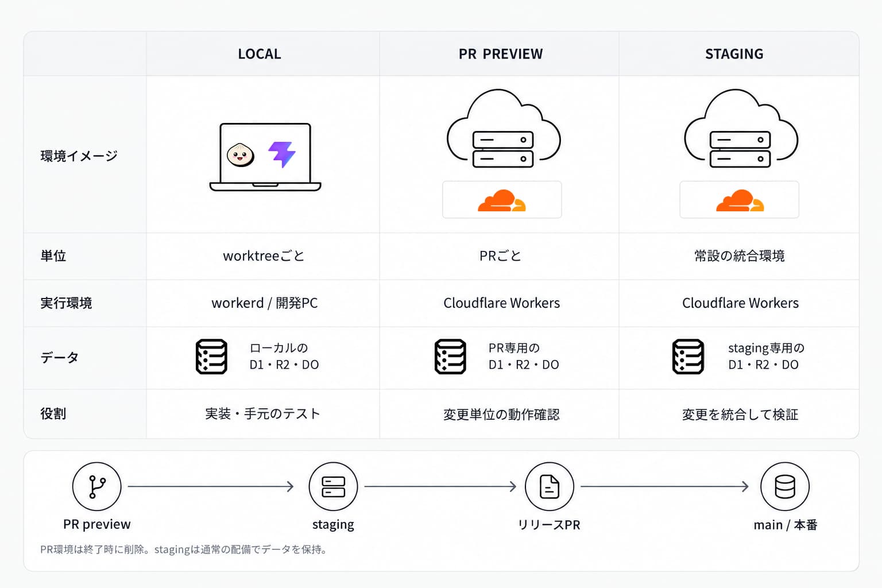Click the 実行環境 row label
Image resolution: width=882 pixels, height=588 pixels.
(66, 303)
